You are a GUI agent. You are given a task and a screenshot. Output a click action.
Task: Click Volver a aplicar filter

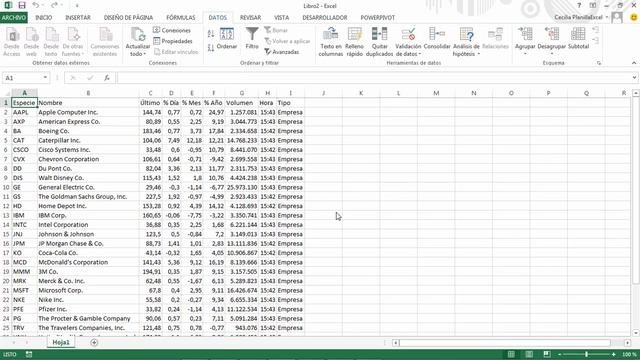(x=287, y=41)
